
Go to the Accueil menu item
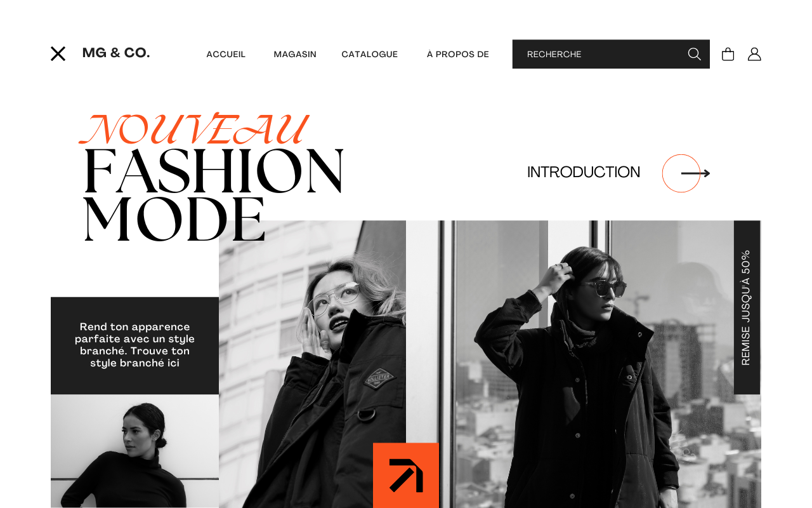pyautogui.click(x=226, y=54)
